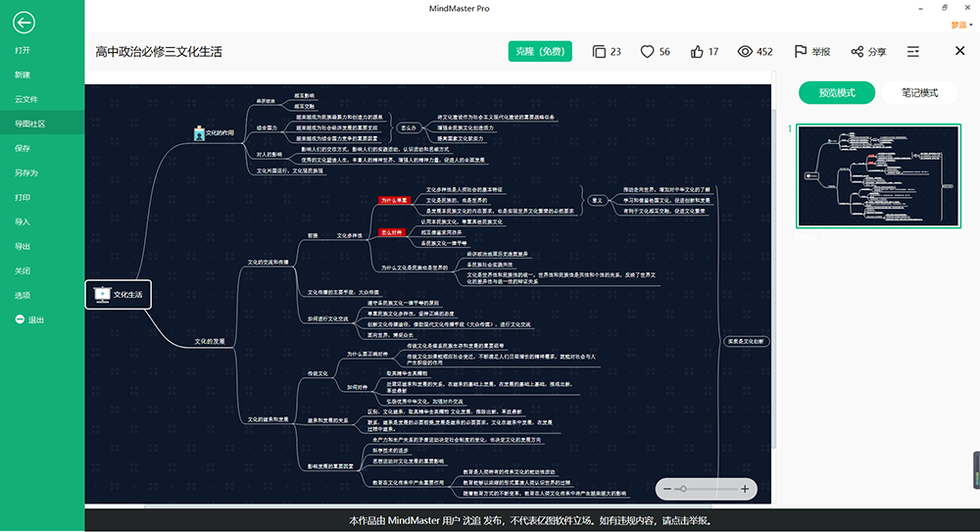The height and width of the screenshot is (532, 980).
Task: Click the 对人的影响 node
Action: 269,155
